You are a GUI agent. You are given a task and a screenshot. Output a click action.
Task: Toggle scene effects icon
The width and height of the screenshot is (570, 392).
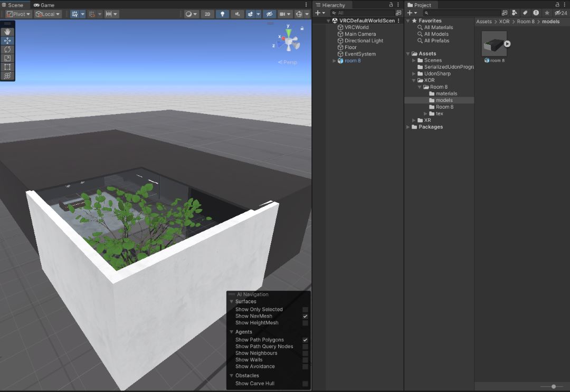click(250, 14)
